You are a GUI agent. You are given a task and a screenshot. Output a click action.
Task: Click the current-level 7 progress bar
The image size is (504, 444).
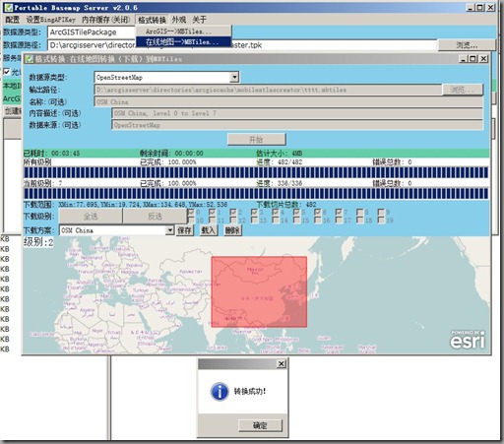coord(256,194)
